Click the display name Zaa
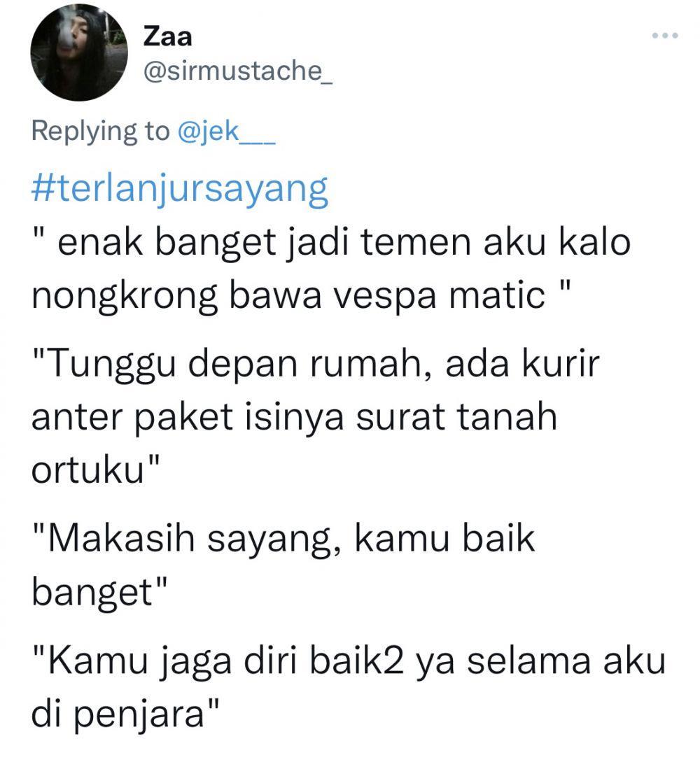 pos(167,36)
